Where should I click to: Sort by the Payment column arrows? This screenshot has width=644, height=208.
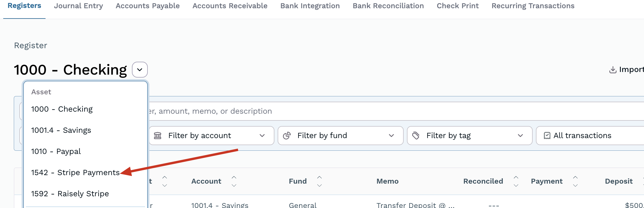575,181
